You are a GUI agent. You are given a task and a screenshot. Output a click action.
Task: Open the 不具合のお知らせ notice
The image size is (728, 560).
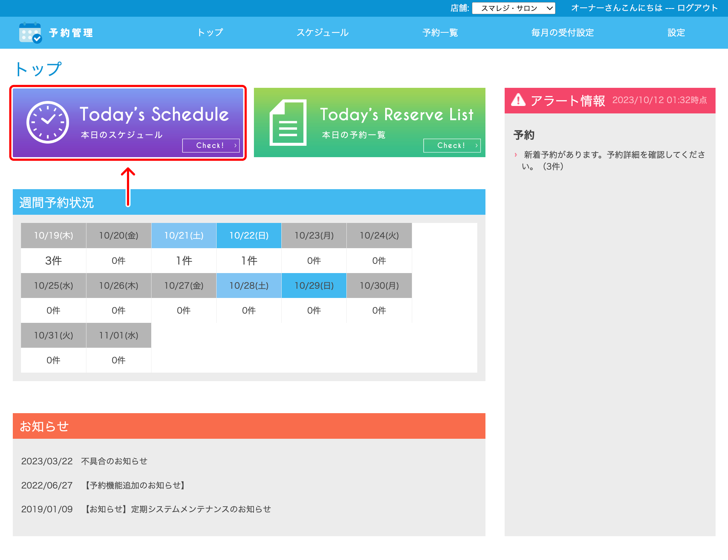tap(114, 461)
